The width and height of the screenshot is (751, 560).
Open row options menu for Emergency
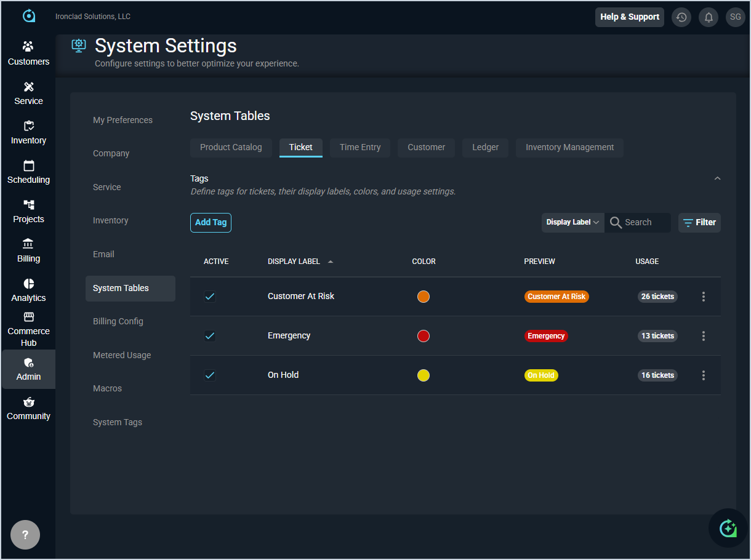pos(704,336)
